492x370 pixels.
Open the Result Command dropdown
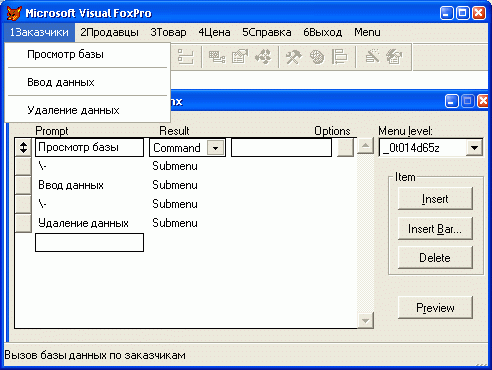(215, 148)
